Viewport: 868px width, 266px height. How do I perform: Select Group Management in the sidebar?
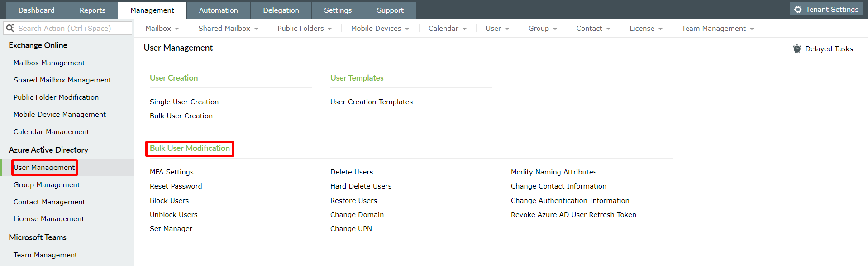click(47, 185)
